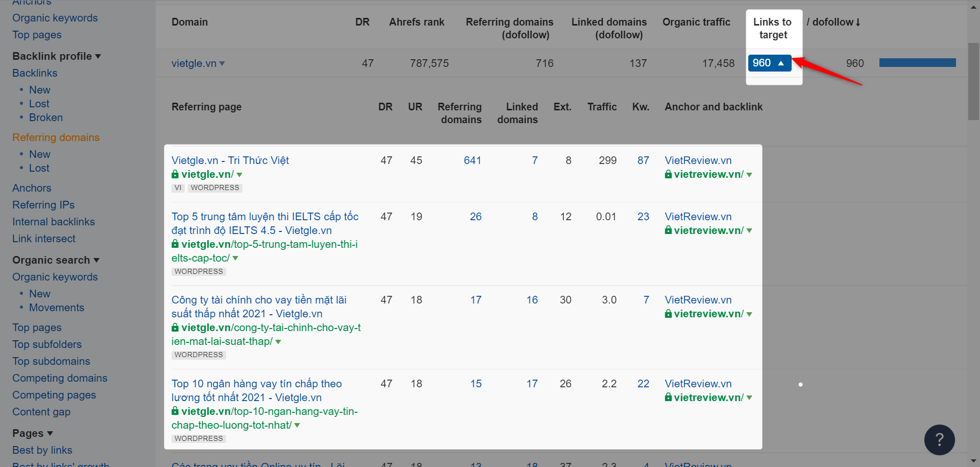Expand the Organic search section
980x467 pixels.
(56, 260)
